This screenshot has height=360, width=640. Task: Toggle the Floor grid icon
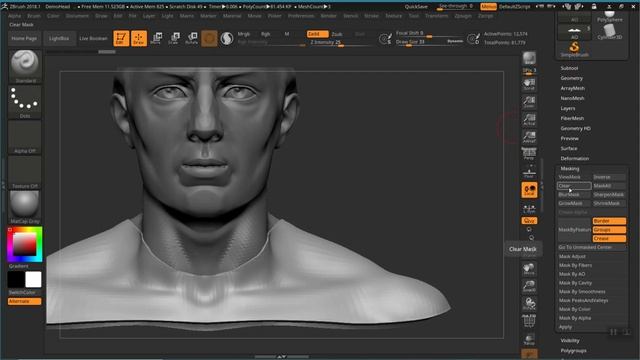[x=529, y=172]
